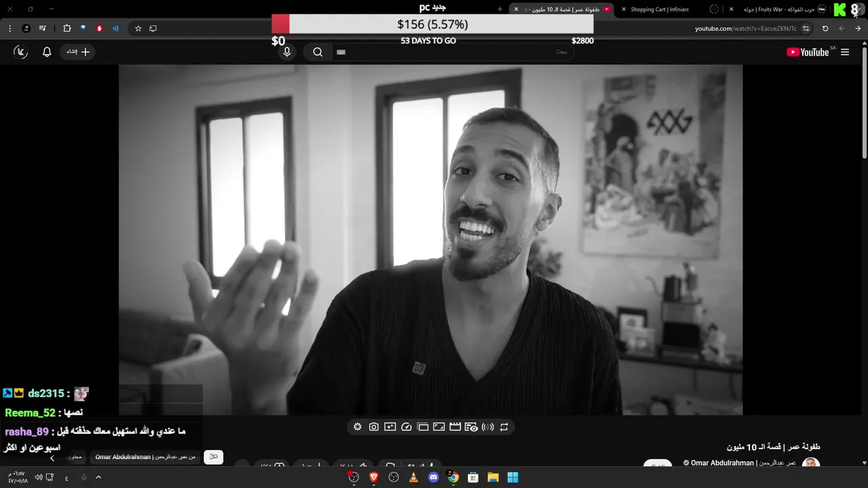Image resolution: width=868 pixels, height=488 pixels.
Task: Click donation goal progress bar
Action: click(x=433, y=24)
